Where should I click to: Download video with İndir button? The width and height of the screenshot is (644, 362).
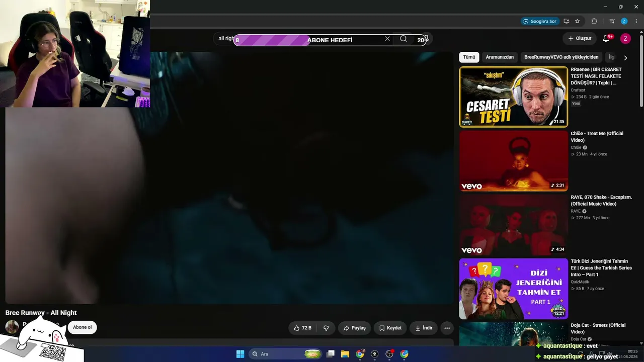[x=424, y=328]
